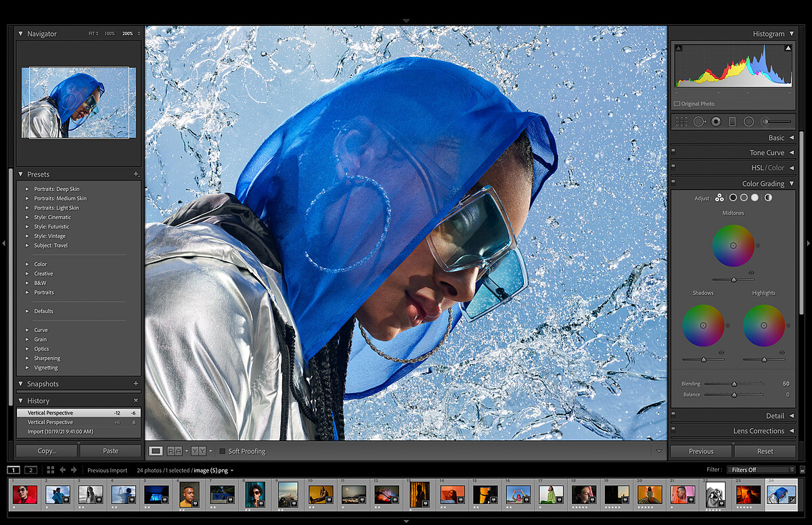Activate the Red Eye Correction tool
Screen dimensions: 812x525
pos(715,122)
